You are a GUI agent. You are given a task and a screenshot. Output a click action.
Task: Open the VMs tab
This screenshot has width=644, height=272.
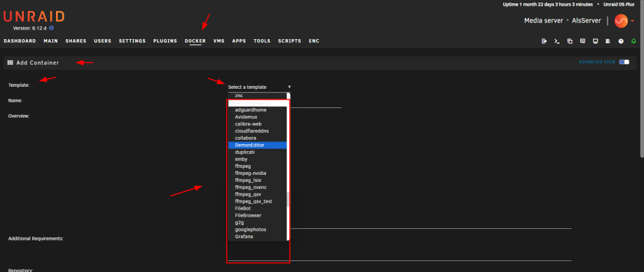[x=219, y=41]
